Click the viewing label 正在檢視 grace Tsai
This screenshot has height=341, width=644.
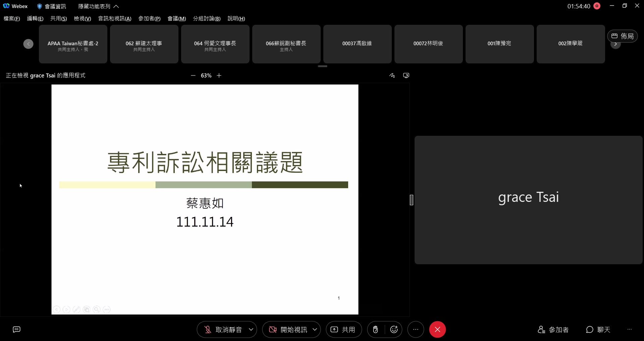[46, 75]
